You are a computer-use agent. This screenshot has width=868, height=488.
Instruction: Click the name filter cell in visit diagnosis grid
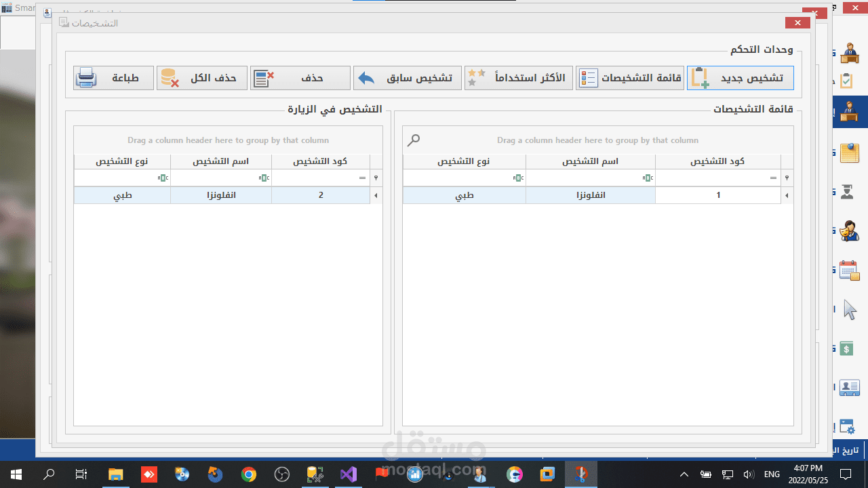(221, 178)
